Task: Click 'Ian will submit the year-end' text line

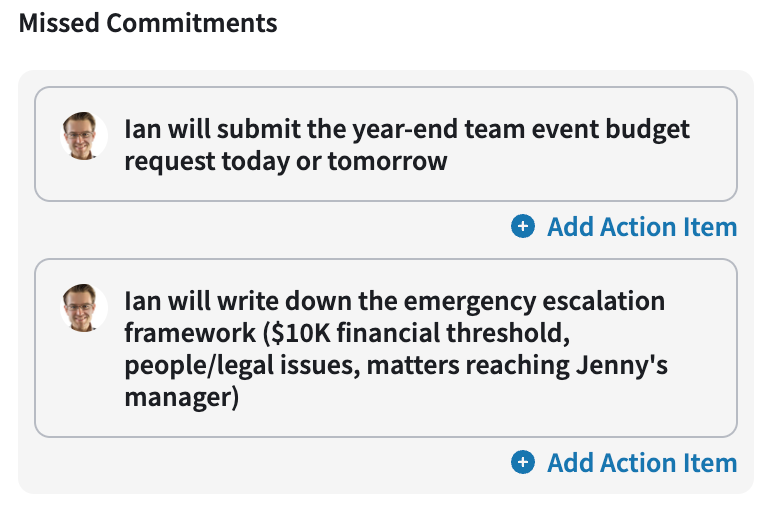Action: (407, 129)
